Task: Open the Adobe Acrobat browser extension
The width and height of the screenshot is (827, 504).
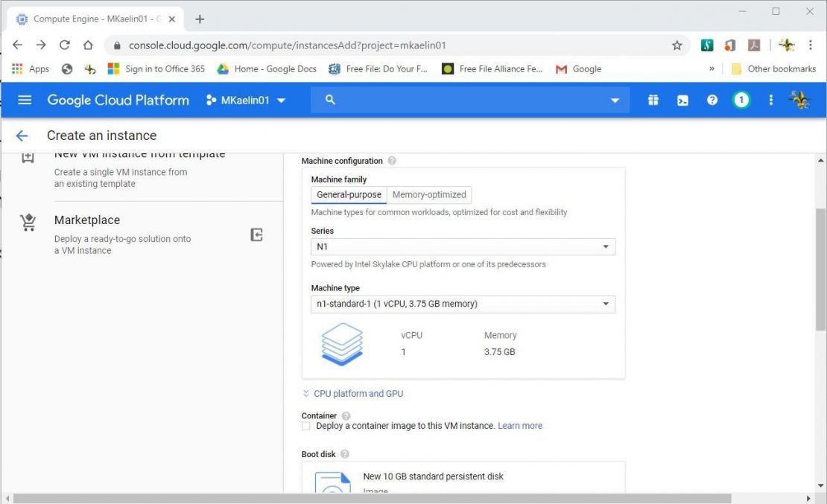Action: pyautogui.click(x=754, y=45)
